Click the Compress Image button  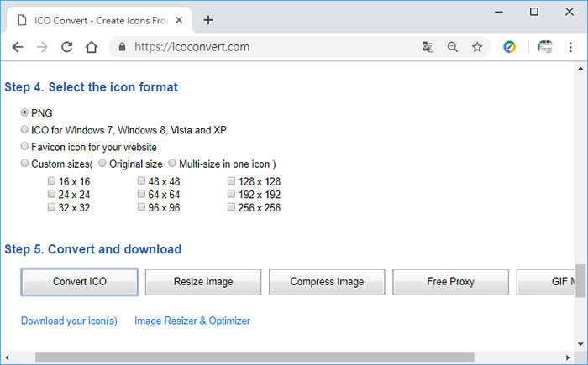[327, 282]
